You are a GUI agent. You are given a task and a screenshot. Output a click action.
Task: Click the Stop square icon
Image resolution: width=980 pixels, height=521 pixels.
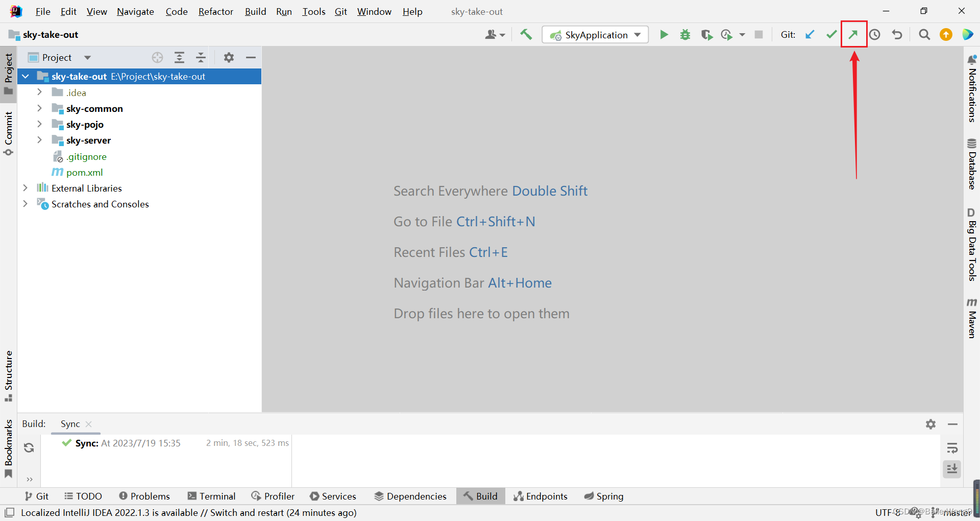click(x=758, y=34)
